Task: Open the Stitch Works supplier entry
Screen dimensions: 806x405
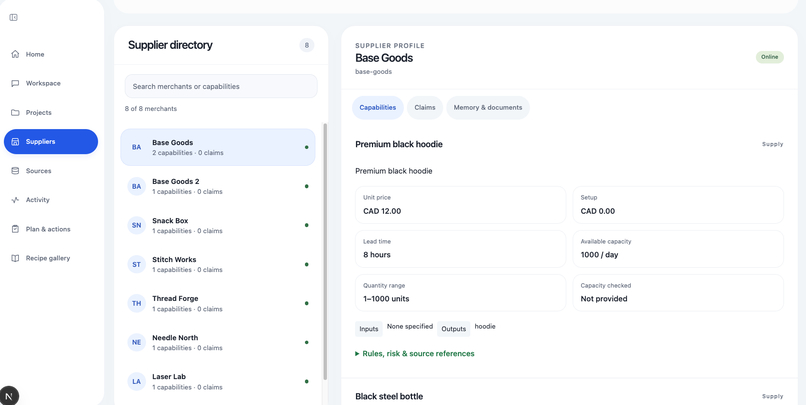Action: tap(218, 264)
